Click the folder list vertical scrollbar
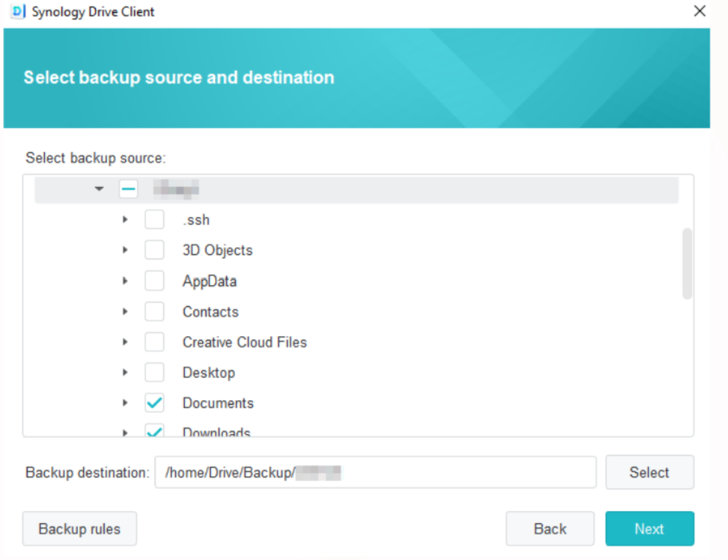The height and width of the screenshot is (560, 728). [686, 263]
